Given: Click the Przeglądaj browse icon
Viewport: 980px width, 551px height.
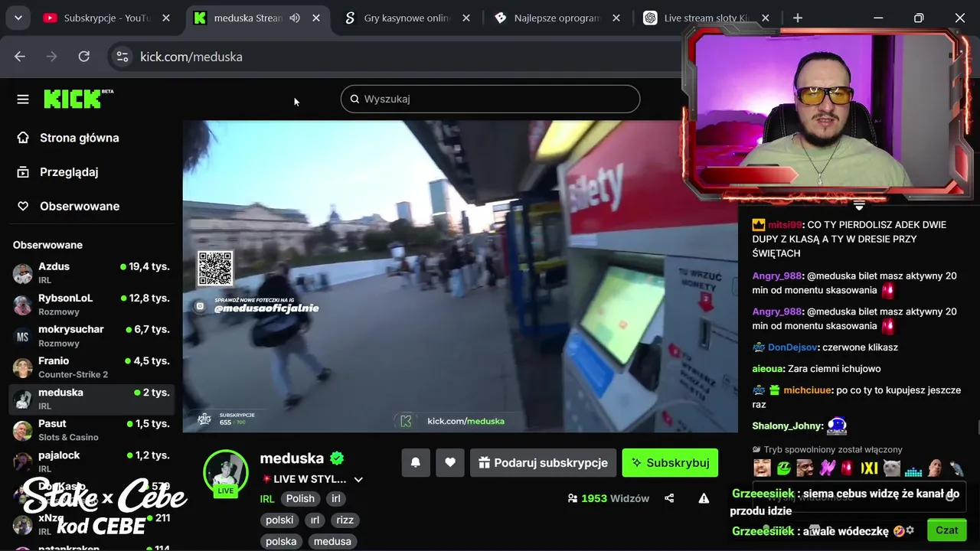Looking at the screenshot, I should (23, 172).
